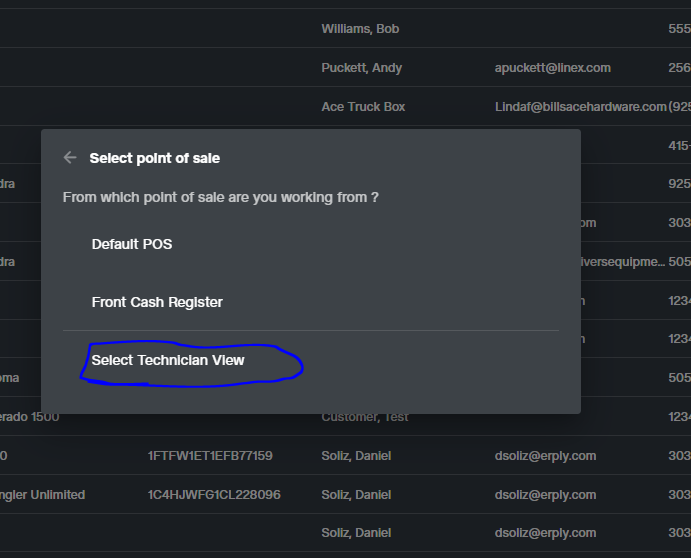Click dsoliz@erply.com in the bottom row
This screenshot has height=558, width=691.
545,533
